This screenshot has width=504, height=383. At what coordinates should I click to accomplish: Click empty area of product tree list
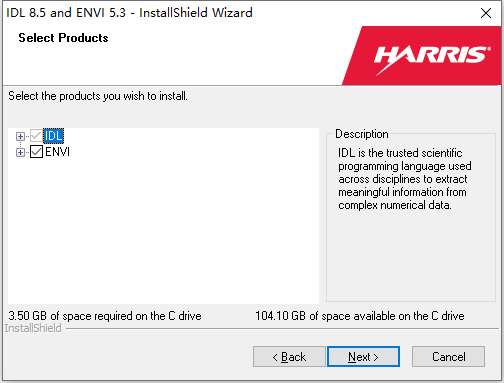163,230
